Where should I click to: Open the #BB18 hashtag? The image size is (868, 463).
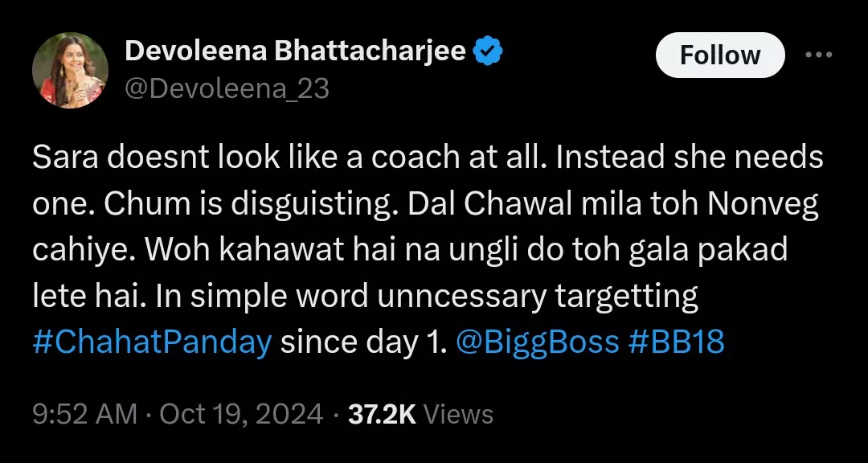[675, 342]
